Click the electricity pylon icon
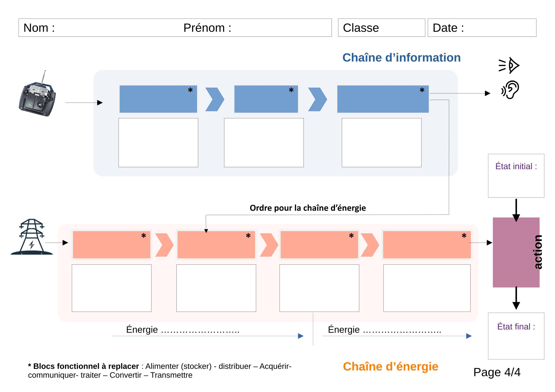Screen dimensions: 555x392 click(32, 237)
